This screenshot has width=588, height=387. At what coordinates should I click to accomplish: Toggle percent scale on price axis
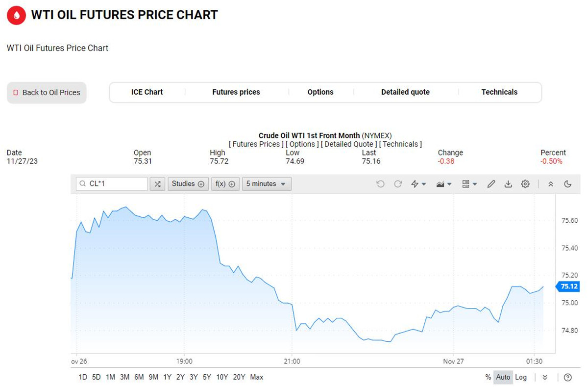[488, 377]
